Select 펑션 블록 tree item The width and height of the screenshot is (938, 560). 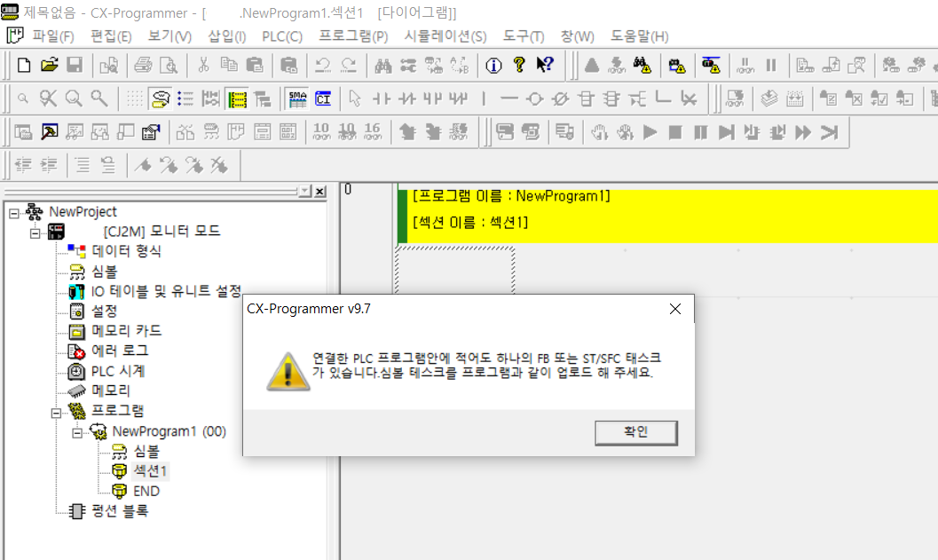120,511
